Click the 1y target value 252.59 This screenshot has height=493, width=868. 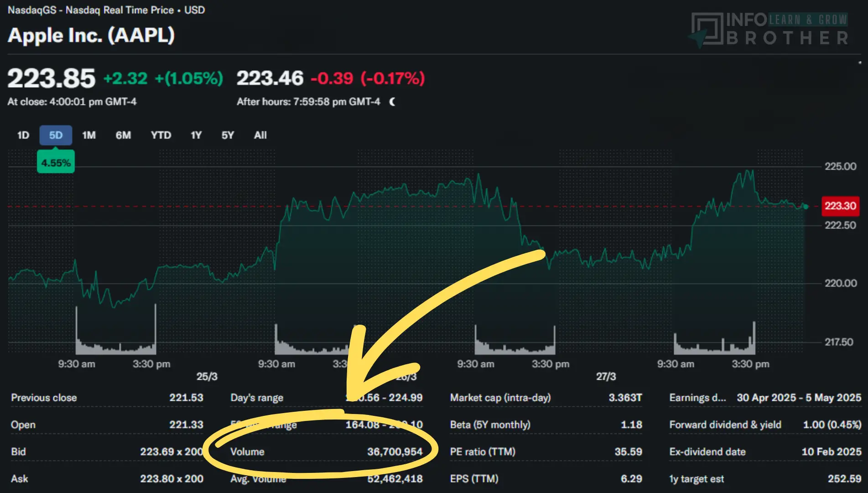coord(845,478)
